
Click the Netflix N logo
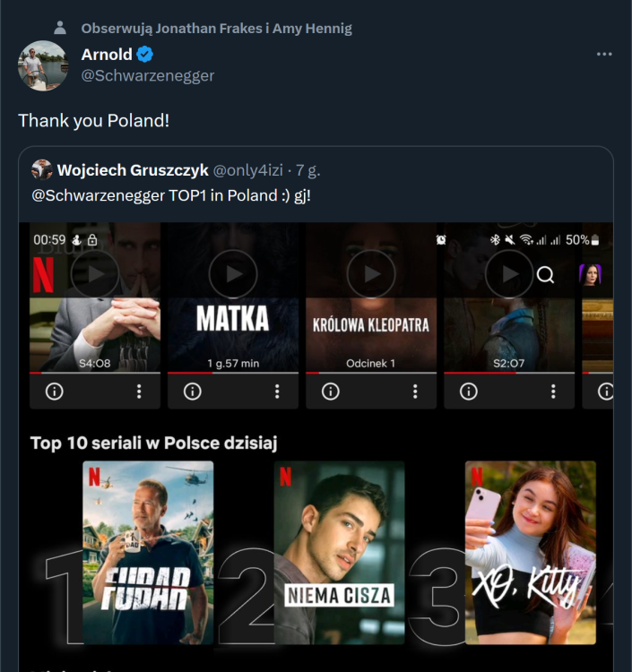42,275
